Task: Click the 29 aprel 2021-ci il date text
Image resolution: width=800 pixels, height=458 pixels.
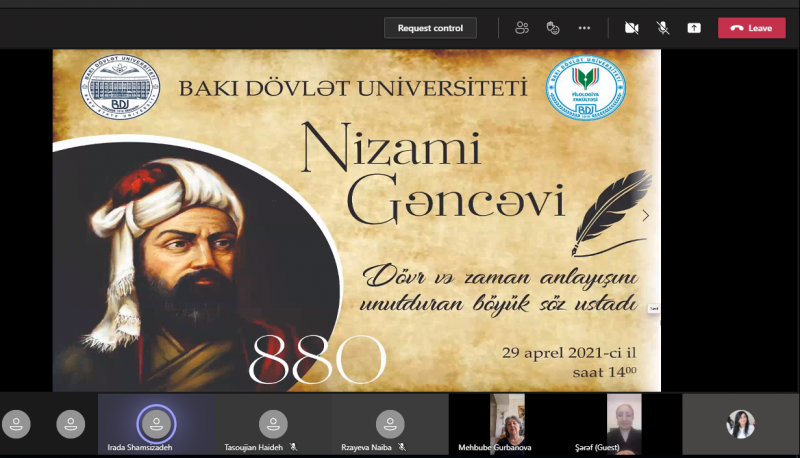Action: pos(569,352)
